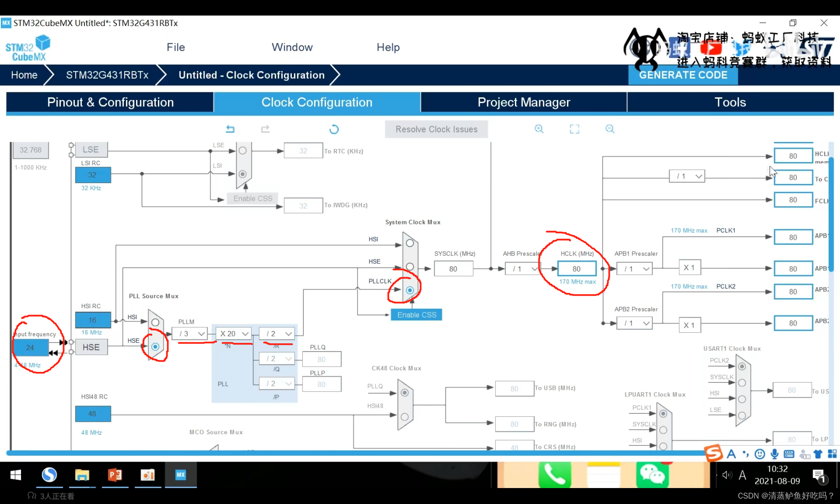This screenshot has height=504, width=840.
Task: Select HSI in PLL Source Mux
Action: coord(155,323)
